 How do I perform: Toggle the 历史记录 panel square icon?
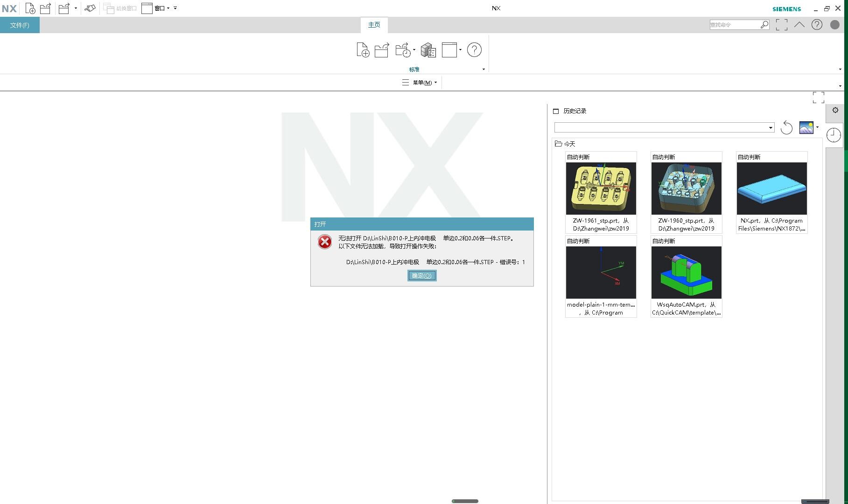[556, 111]
